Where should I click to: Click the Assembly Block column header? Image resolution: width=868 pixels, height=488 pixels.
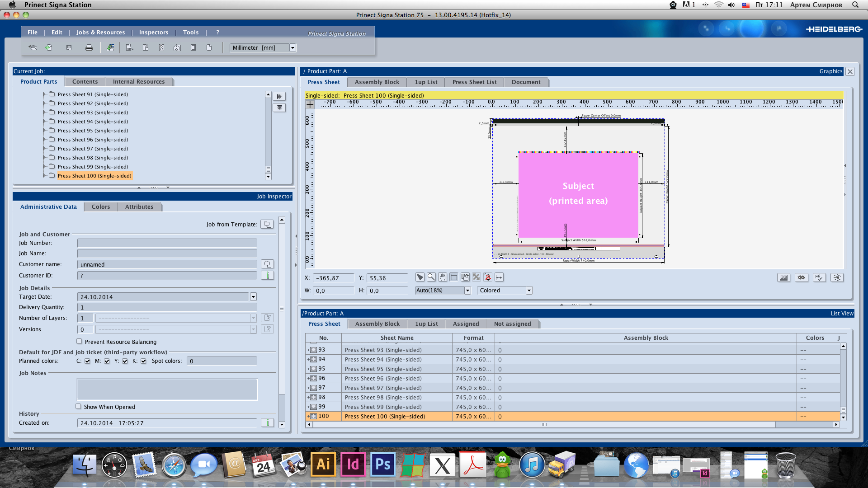tap(646, 338)
